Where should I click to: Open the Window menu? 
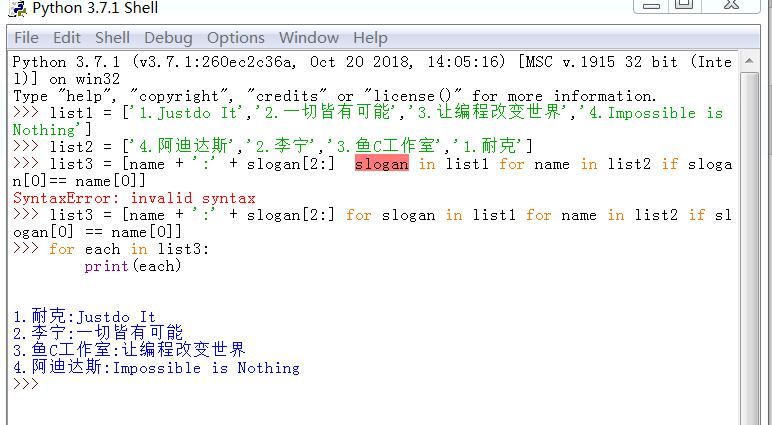pyautogui.click(x=308, y=38)
